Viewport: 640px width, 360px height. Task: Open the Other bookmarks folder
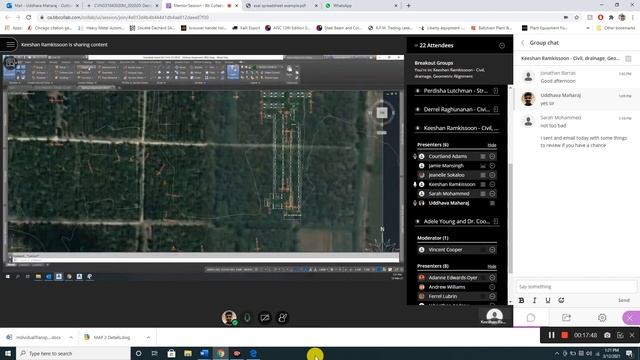click(616, 28)
